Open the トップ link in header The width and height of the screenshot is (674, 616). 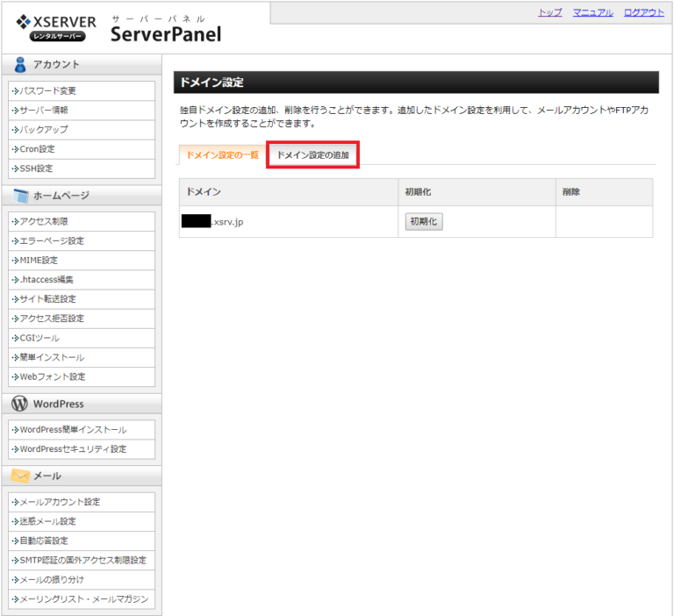click(x=549, y=12)
